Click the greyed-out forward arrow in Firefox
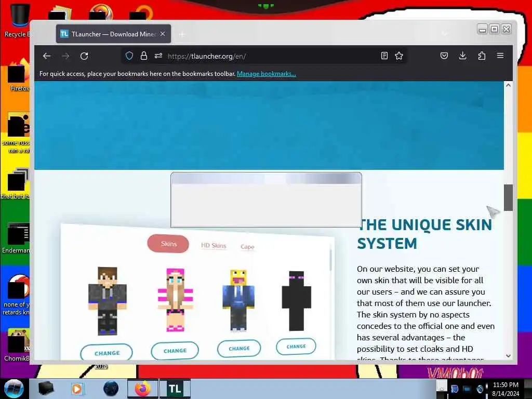Image resolution: width=532 pixels, height=399 pixels. 65,56
